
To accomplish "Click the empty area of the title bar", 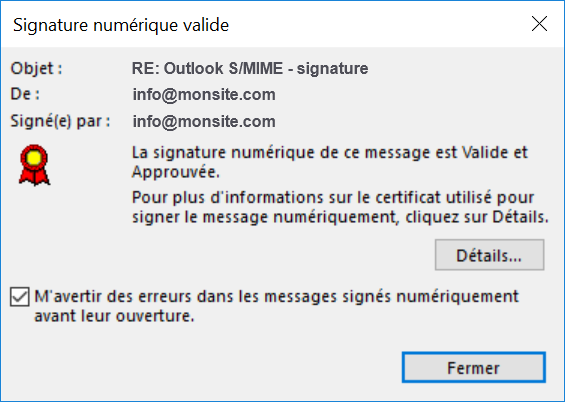I will click(x=378, y=24).
